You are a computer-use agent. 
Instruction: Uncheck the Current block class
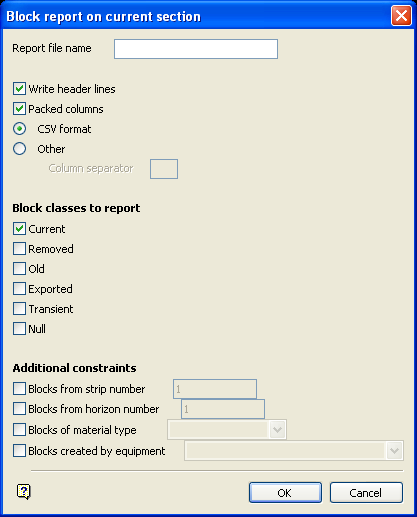tap(19, 229)
